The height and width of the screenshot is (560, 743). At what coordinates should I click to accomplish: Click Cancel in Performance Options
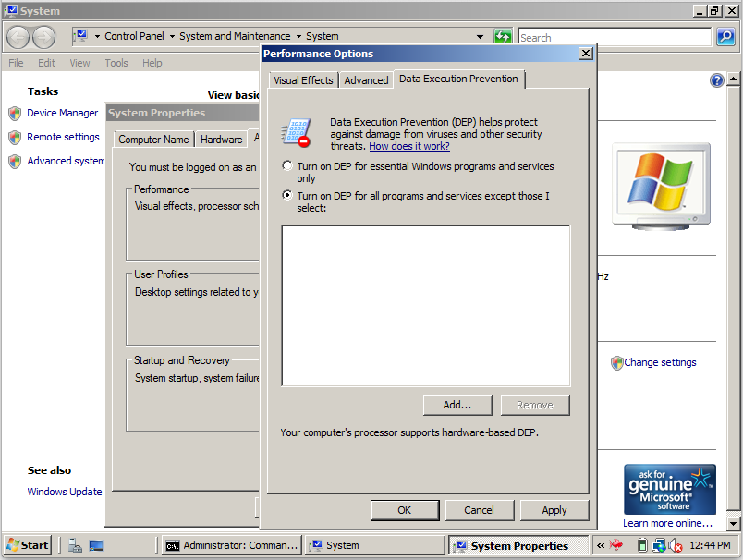coord(479,510)
